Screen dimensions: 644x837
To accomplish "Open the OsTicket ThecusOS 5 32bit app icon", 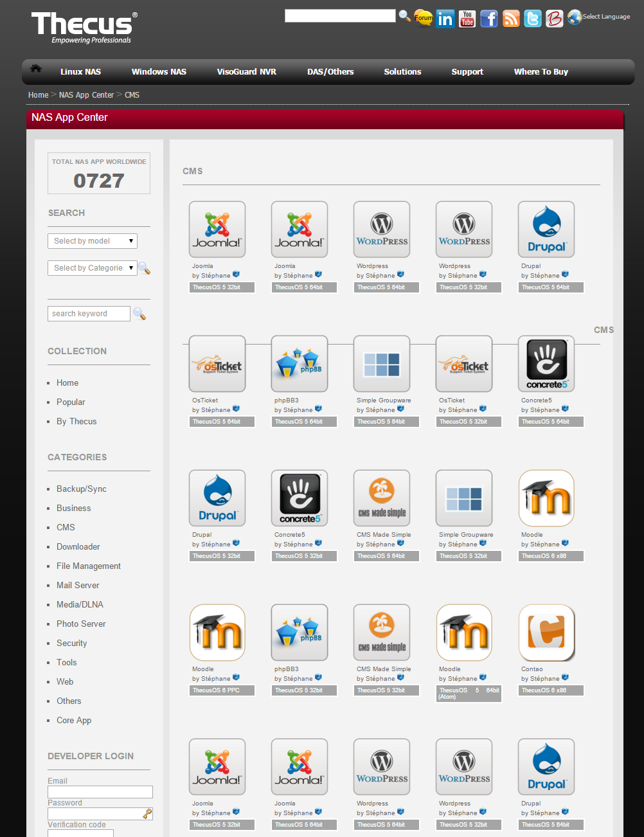I will click(x=464, y=364).
